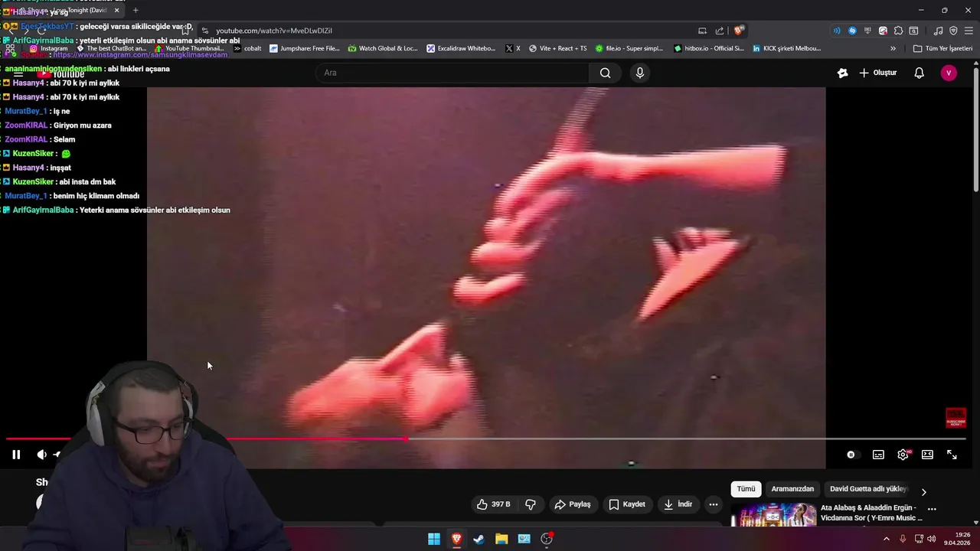
Task: Save video with Kaydet button
Action: (627, 504)
